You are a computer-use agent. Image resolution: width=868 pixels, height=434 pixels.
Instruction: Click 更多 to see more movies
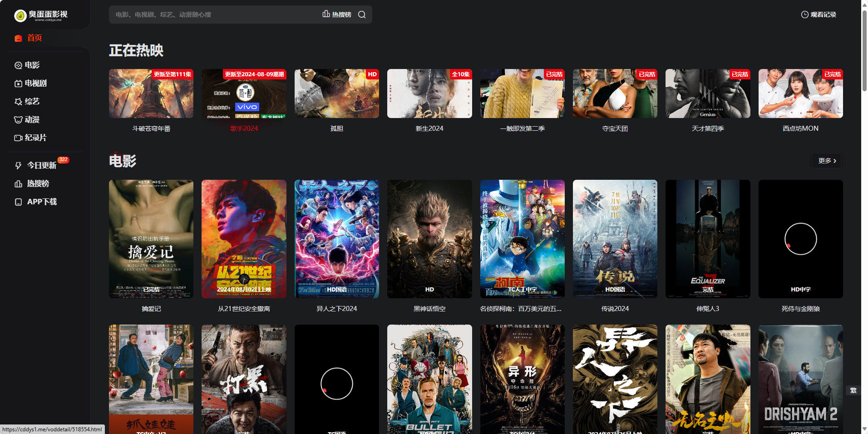point(827,161)
